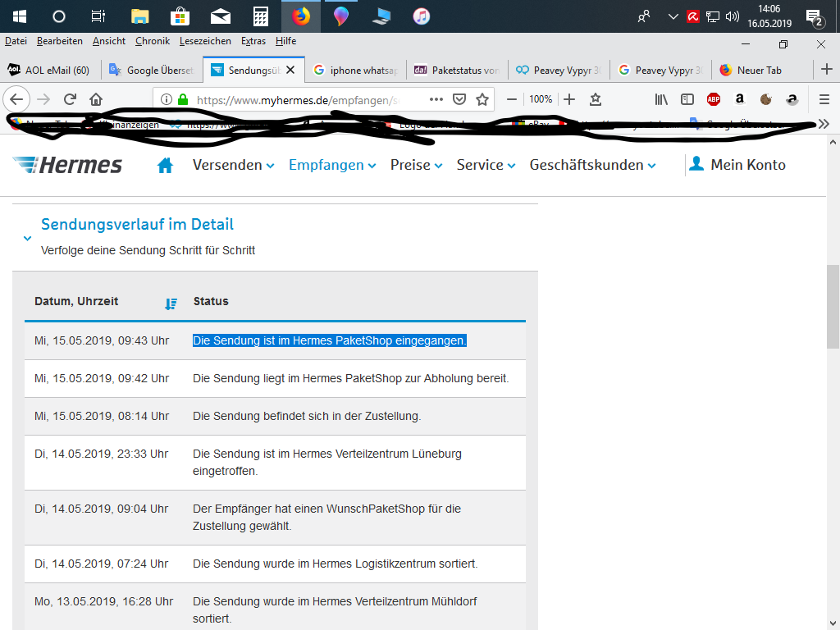Open Microsoft Store from taskbar
The height and width of the screenshot is (630, 840).
[180, 16]
